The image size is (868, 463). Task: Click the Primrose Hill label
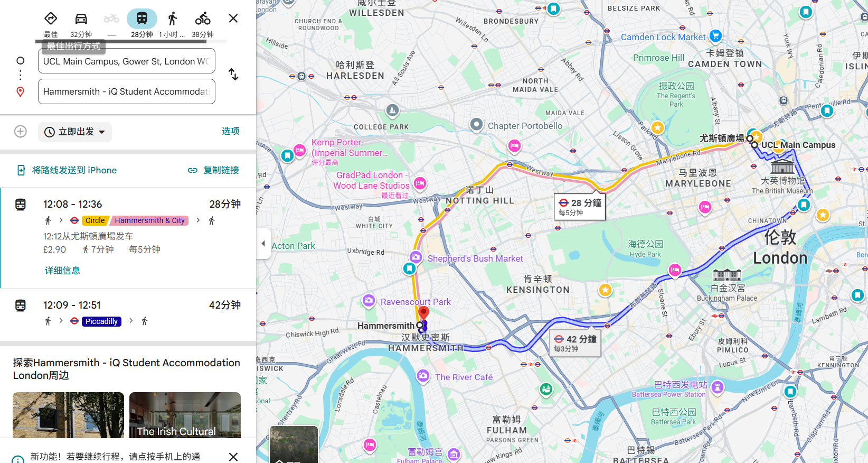pos(658,58)
